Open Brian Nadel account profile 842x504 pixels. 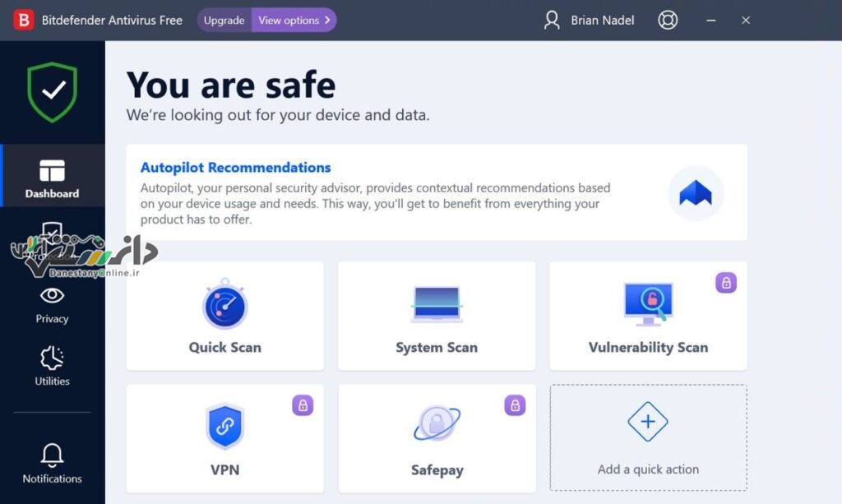coord(589,21)
